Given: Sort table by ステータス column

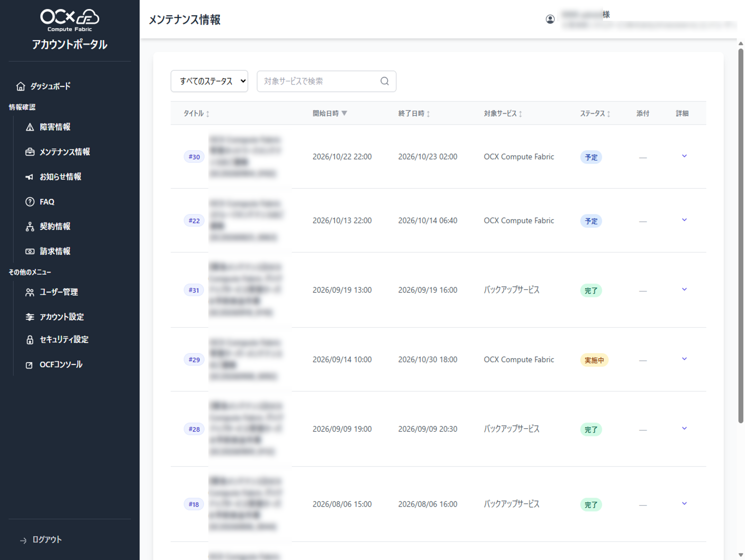Looking at the screenshot, I should pyautogui.click(x=595, y=113).
